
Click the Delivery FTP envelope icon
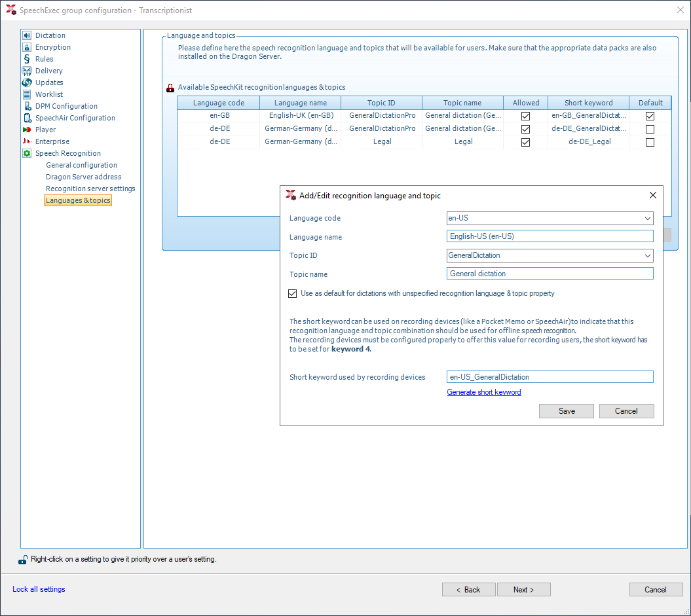(27, 71)
